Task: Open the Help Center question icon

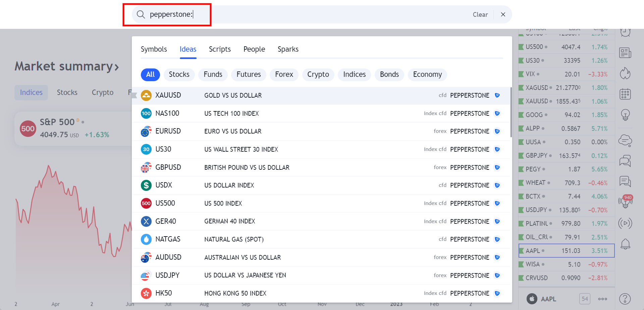Action: (625, 299)
